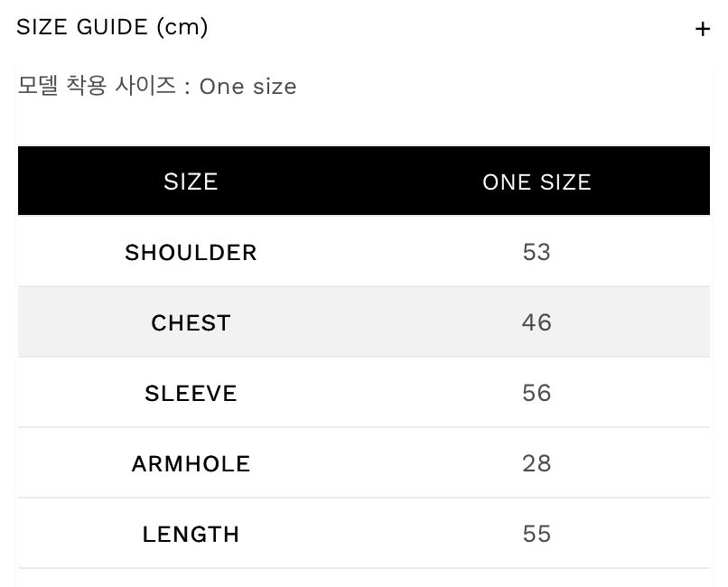This screenshot has width=728, height=587.
Task: Expand the Size Guide plus icon
Action: click(x=703, y=29)
